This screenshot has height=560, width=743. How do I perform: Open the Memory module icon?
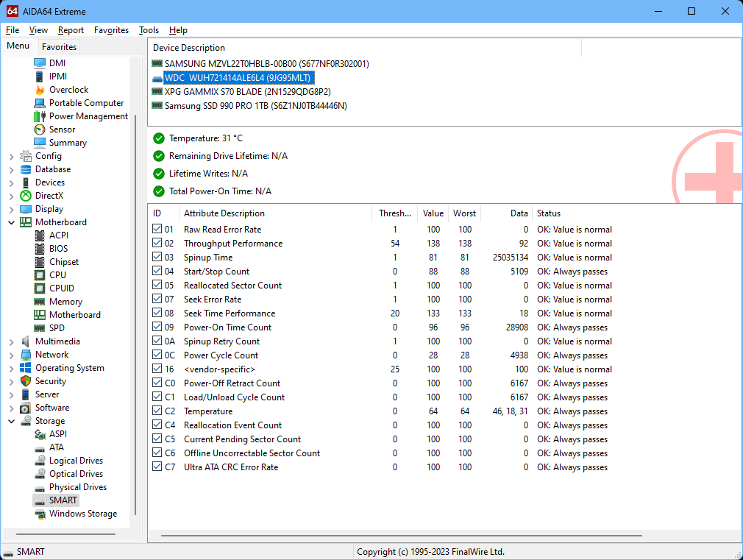[40, 302]
